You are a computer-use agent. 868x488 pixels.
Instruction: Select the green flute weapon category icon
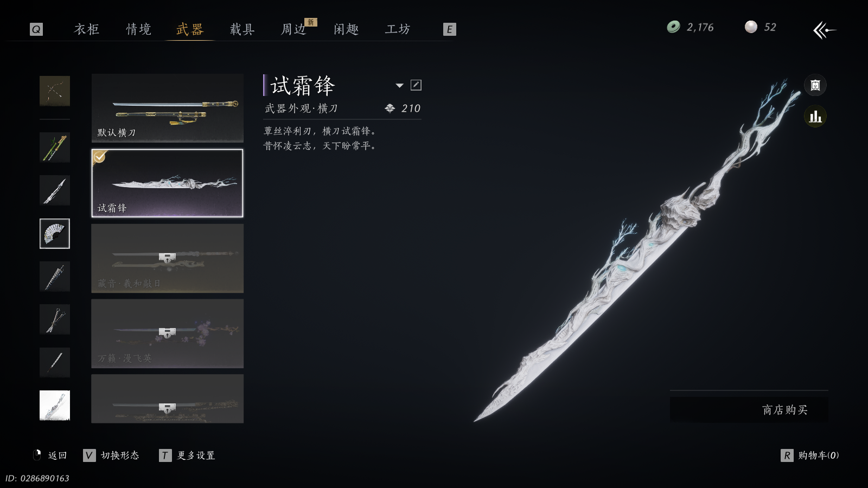[x=55, y=147]
